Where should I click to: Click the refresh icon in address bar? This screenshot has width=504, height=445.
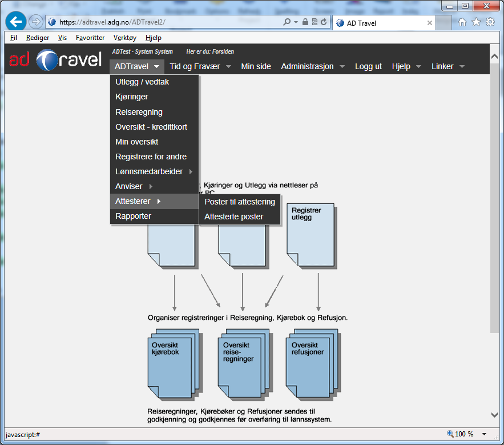[324, 22]
